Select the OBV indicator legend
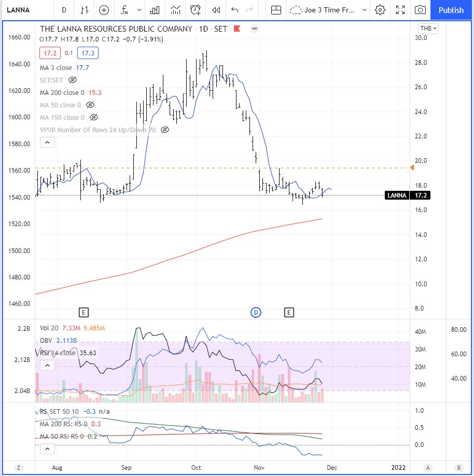Image resolution: width=474 pixels, height=476 pixels. pos(46,341)
